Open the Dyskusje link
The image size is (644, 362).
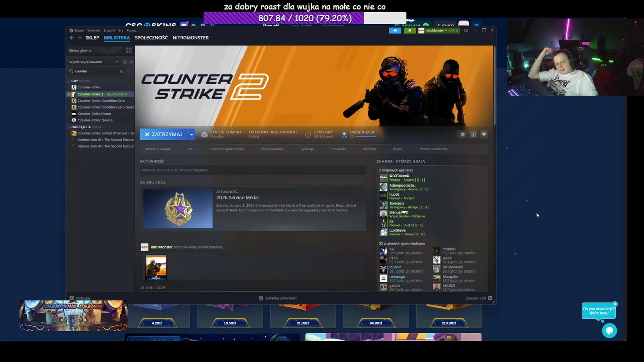[307, 149]
